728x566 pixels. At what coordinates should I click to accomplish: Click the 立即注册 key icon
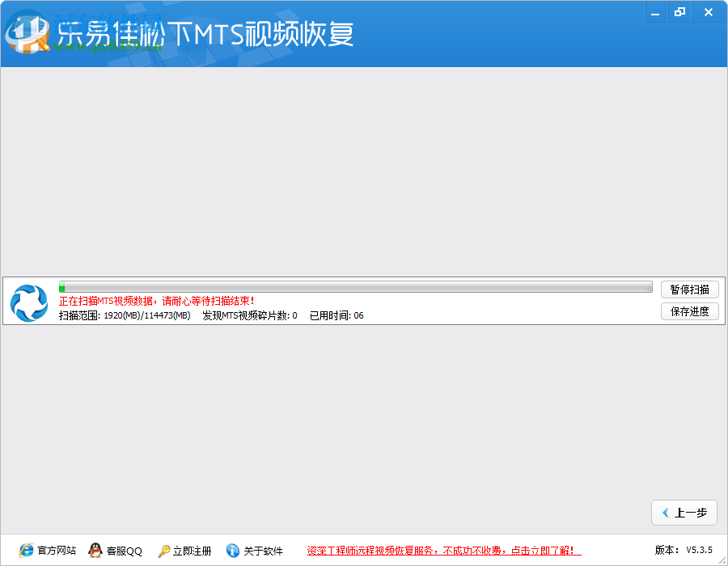(x=162, y=550)
